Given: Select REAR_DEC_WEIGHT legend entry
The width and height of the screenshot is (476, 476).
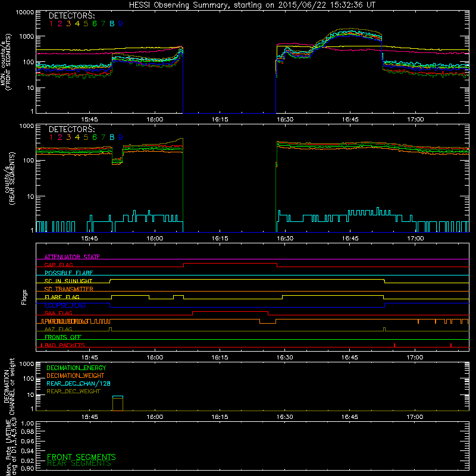Looking at the screenshot, I should coord(73,392).
